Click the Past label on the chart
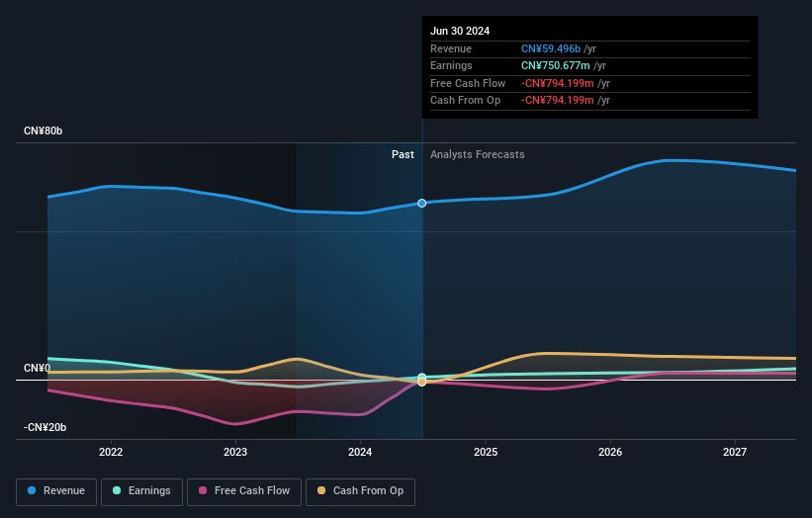Image resolution: width=812 pixels, height=518 pixels. 403,155
